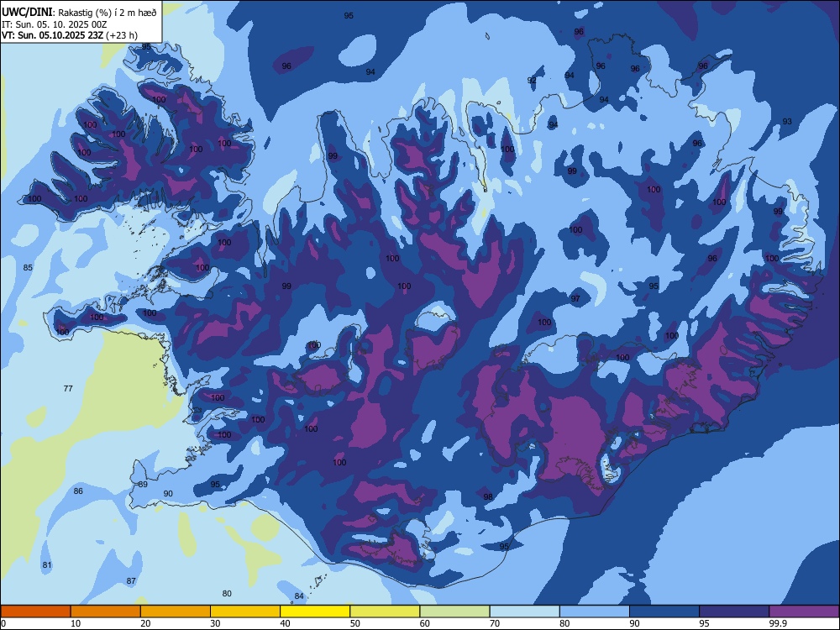Screen dimensions: 840x630
Task: Click the '60' legend scale label
Action: 425,623
